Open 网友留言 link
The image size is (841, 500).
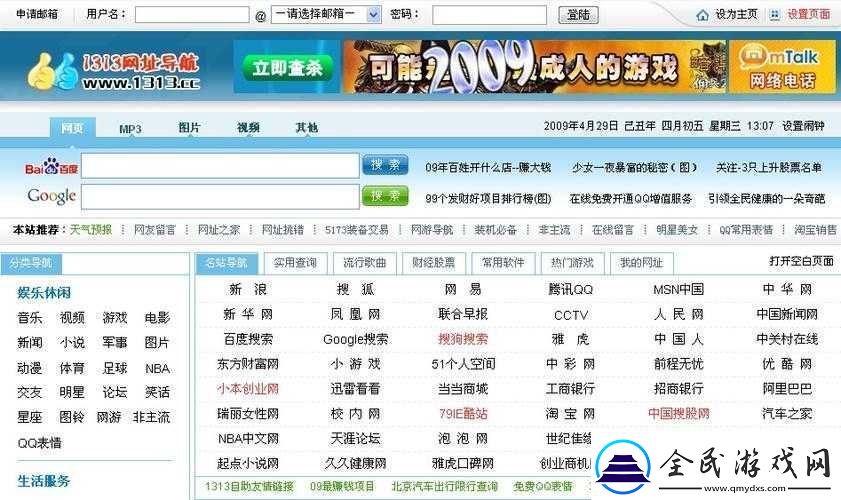click(154, 230)
